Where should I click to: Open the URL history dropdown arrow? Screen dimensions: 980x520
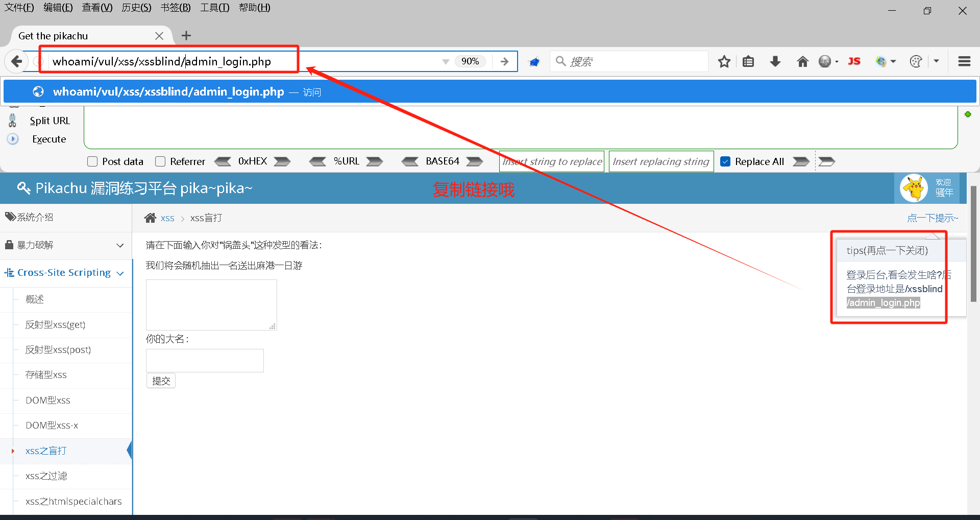click(446, 62)
